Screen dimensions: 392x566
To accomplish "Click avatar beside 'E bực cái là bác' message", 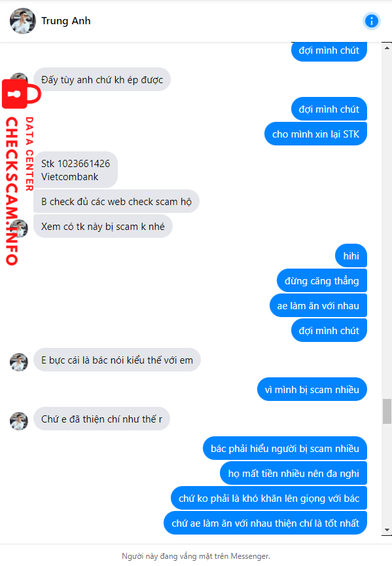I will coord(19,362).
